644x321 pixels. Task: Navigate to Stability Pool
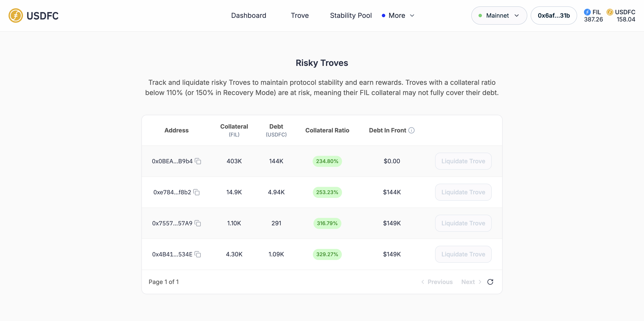[x=351, y=16]
